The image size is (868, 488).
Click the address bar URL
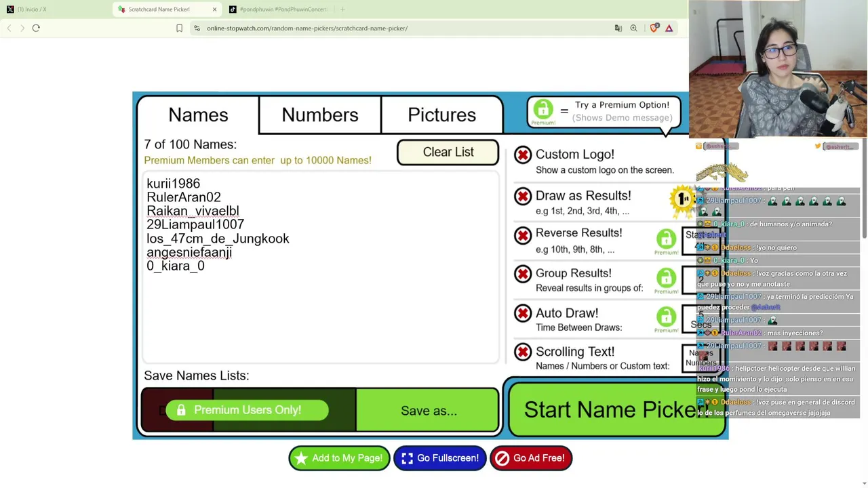point(307,28)
